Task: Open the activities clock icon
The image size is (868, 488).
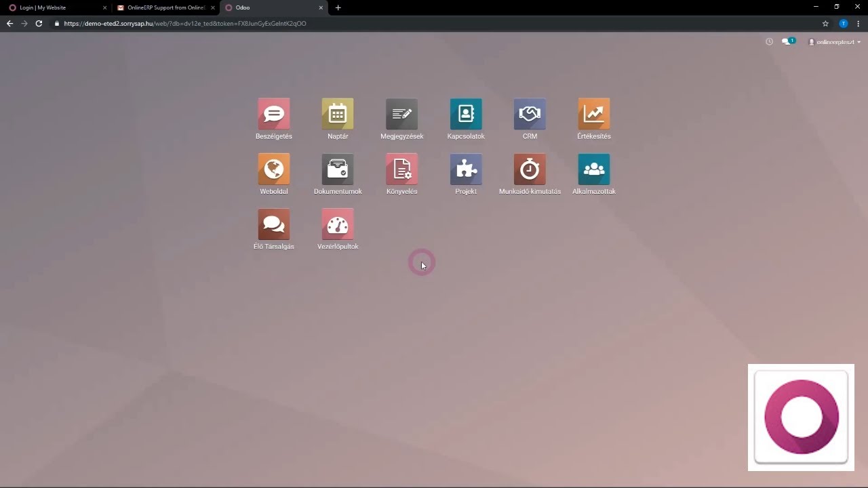Action: tap(769, 41)
